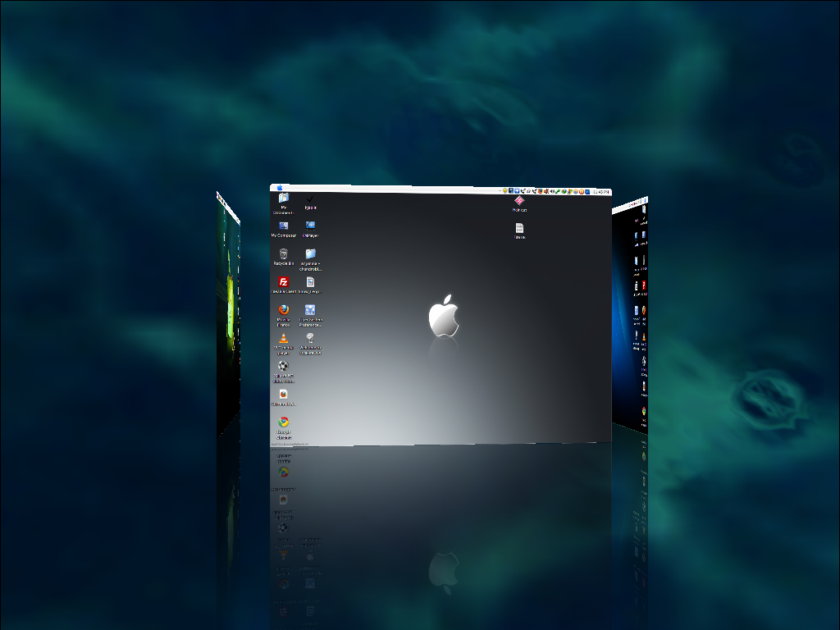Screen dimensions: 840x630
Task: Launch the KMPlayer desktop icon
Action: pyautogui.click(x=310, y=226)
